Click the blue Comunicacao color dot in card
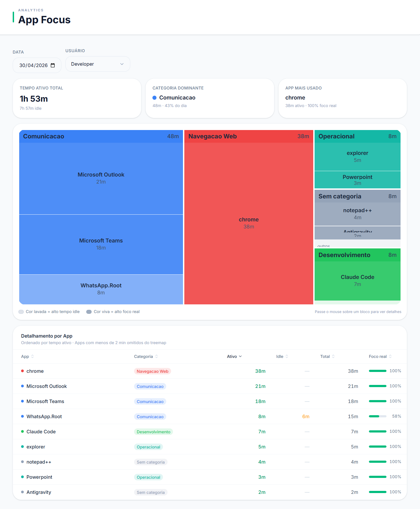The image size is (420, 509). (x=155, y=98)
